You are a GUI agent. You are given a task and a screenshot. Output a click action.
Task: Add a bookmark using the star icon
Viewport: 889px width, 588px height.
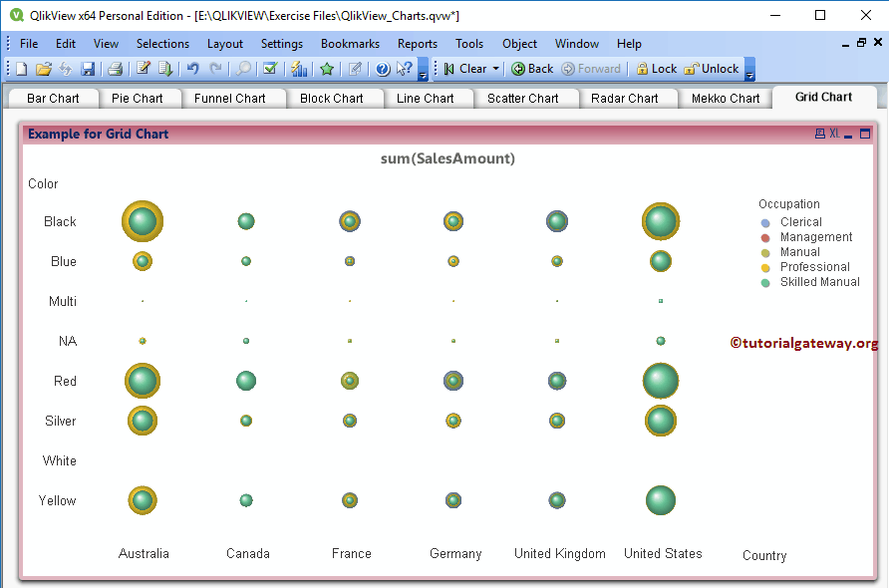[x=325, y=70]
